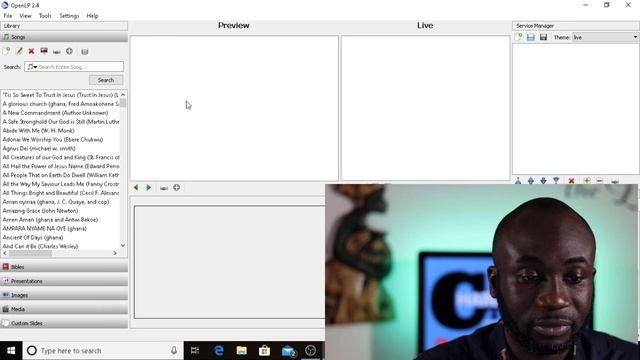Click the last icon in Songs toolbar

[84, 52]
